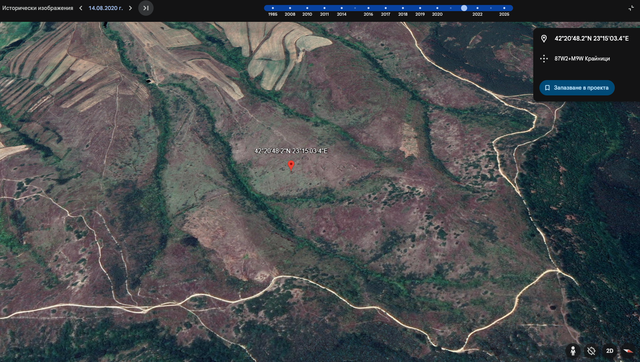Click the Исторически изображения label
The width and height of the screenshot is (640, 362).
(38, 8)
